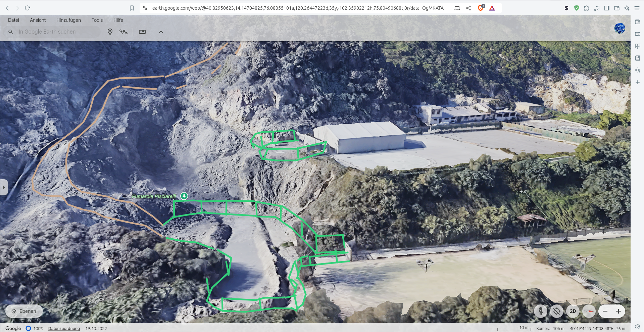Open the Ebenen layers button
Image resolution: width=644 pixels, height=332 pixels.
click(x=24, y=311)
